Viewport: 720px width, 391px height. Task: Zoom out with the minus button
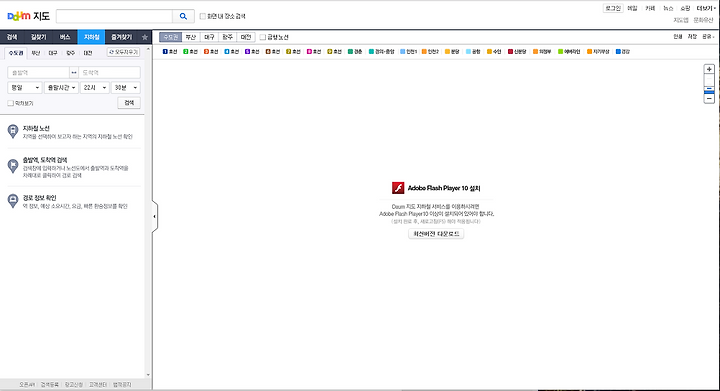pos(709,98)
